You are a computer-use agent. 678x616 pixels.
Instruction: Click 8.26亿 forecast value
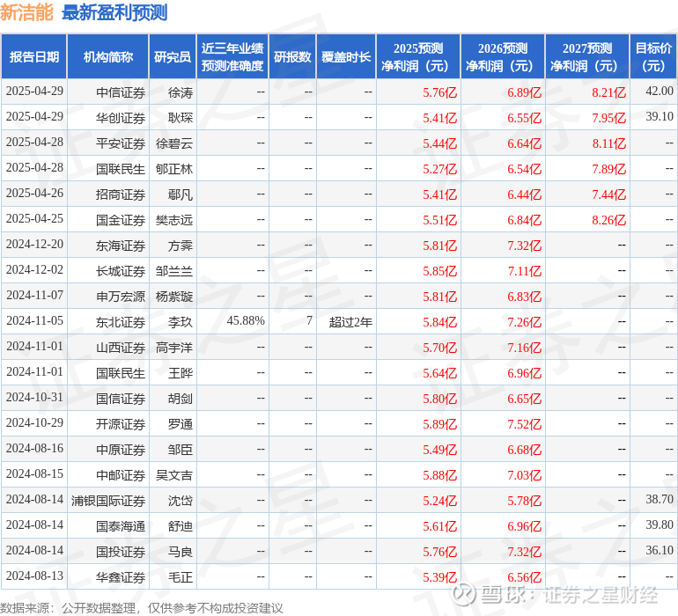tap(608, 220)
